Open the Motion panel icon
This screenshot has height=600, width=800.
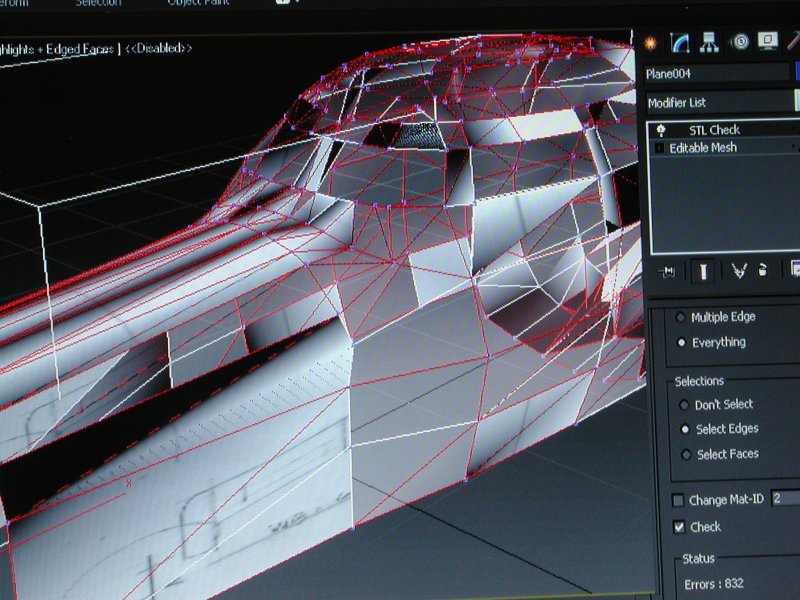coord(739,42)
